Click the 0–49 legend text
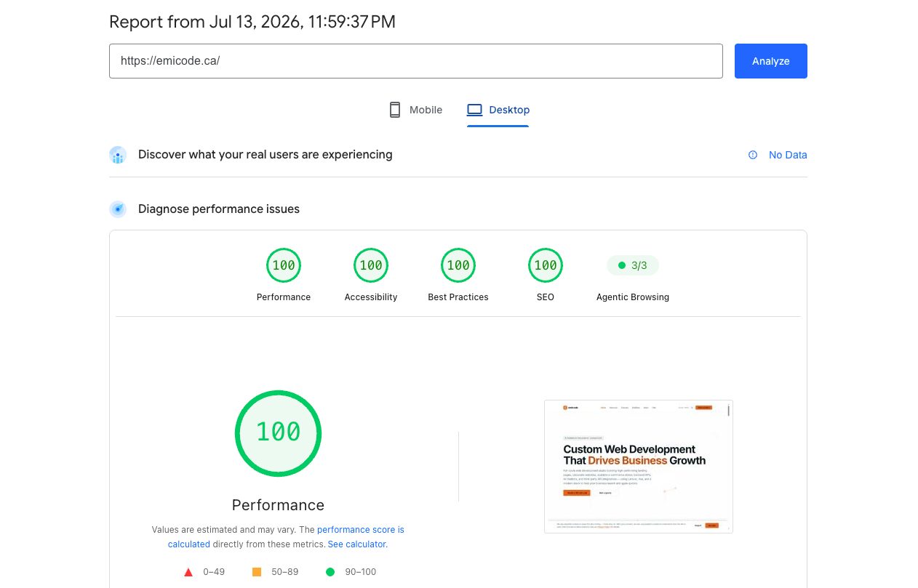Image resolution: width=918 pixels, height=588 pixels. click(x=214, y=572)
